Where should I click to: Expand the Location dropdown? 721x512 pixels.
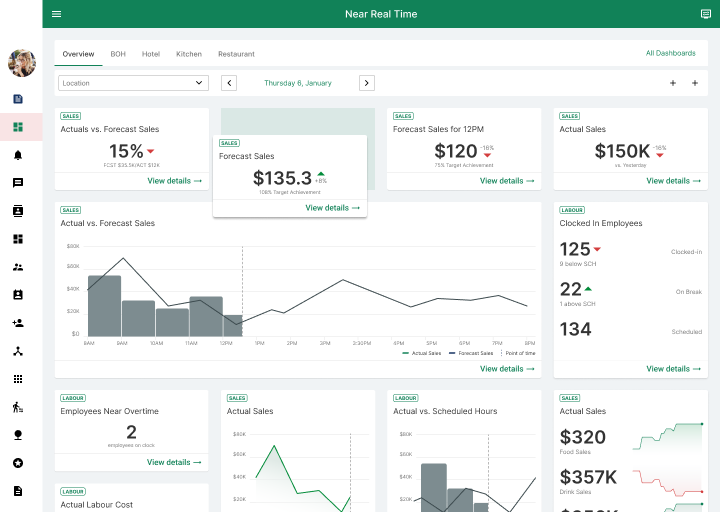point(133,83)
